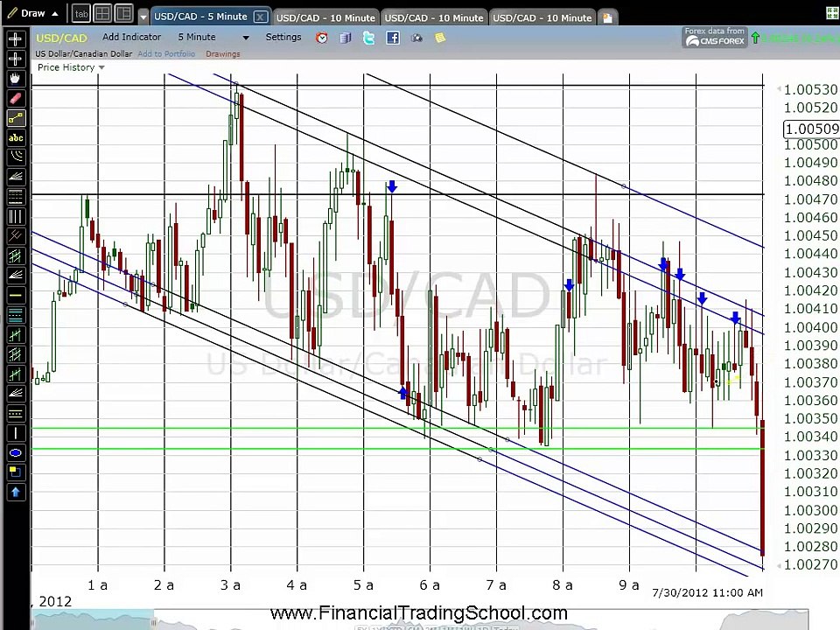Select the highlighted trend line tool
Screen dimensions: 840x630
[x=16, y=118]
